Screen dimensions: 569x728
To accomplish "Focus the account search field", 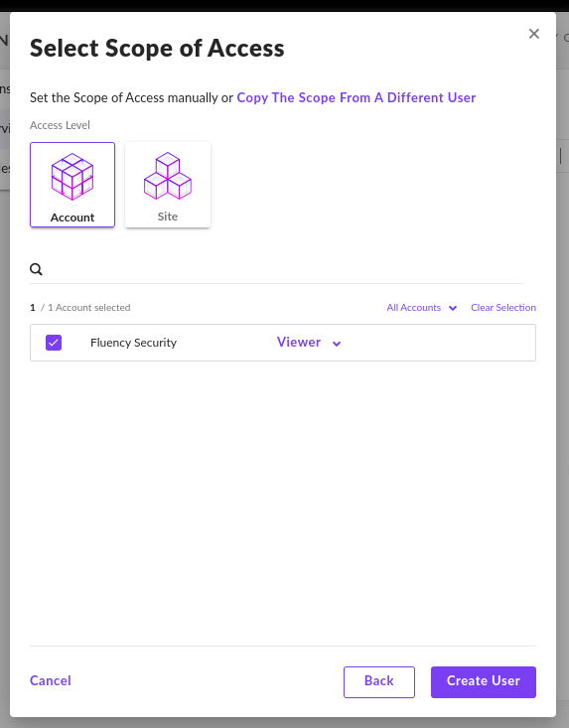I will (x=283, y=269).
